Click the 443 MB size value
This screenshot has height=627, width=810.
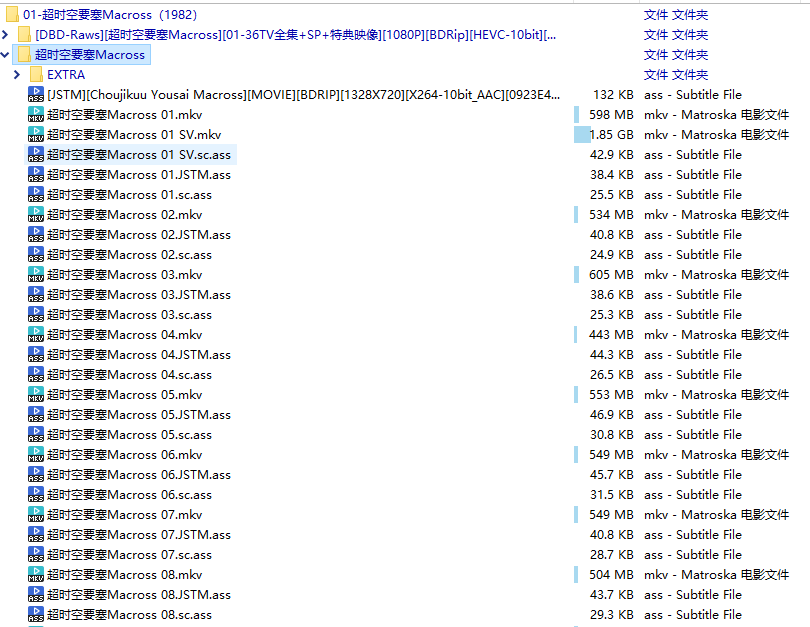[612, 335]
